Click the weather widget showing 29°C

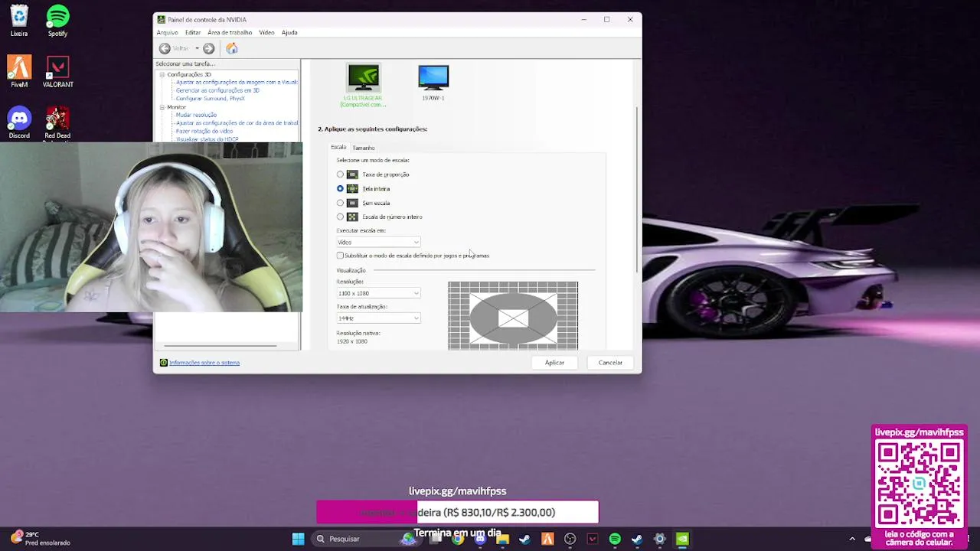(x=40, y=539)
